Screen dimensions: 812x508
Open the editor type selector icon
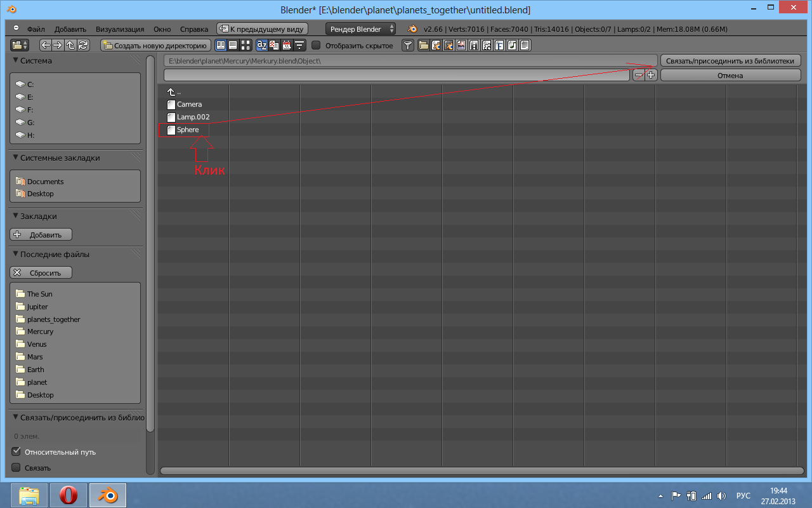[20, 45]
